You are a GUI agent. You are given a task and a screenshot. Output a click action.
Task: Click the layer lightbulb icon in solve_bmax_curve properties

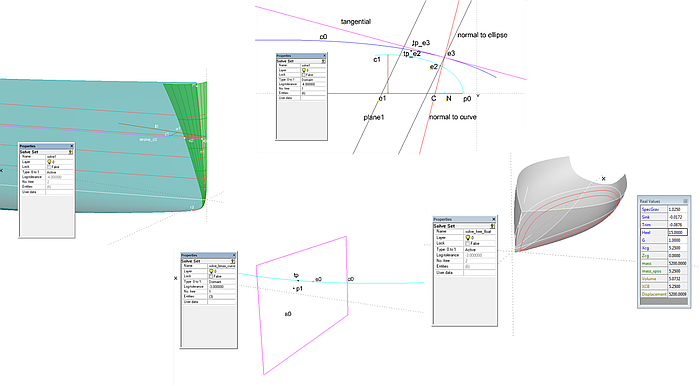211,271
